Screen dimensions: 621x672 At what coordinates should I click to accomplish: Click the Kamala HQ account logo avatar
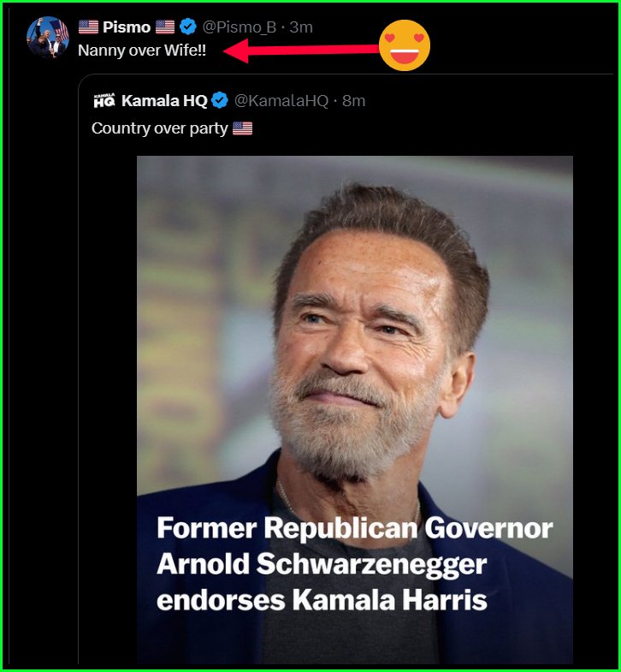tap(103, 101)
